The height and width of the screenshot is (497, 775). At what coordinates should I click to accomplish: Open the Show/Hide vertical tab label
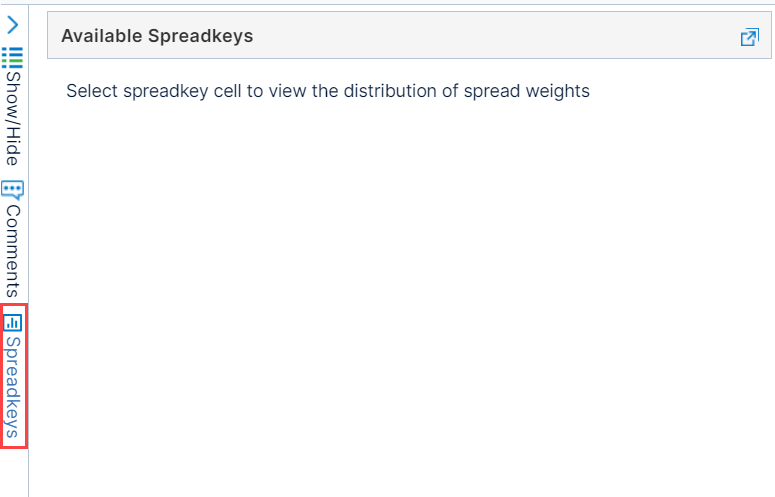(x=13, y=119)
